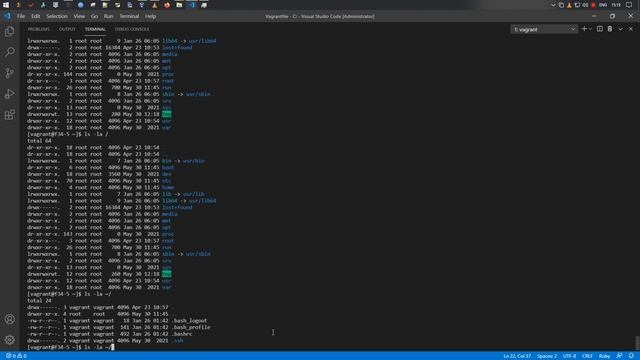Open the Explorer view in activity bar

[x=10, y=31]
